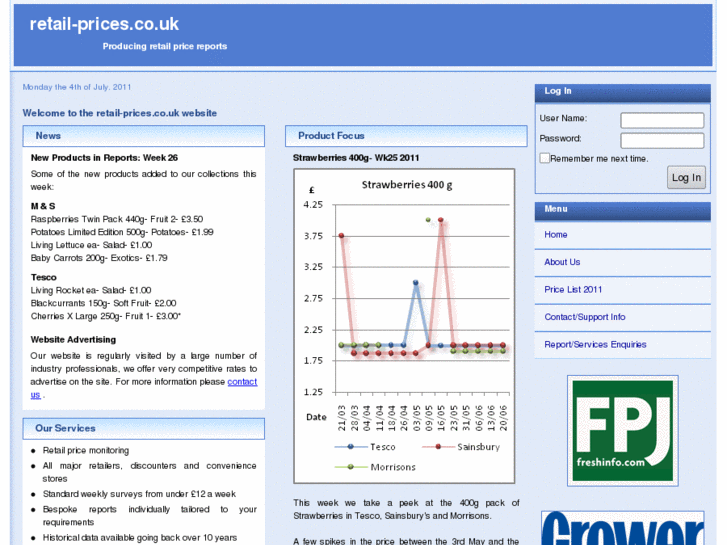727x545 pixels.
Task: Click the Grower advertisement banner
Action: pos(623,528)
